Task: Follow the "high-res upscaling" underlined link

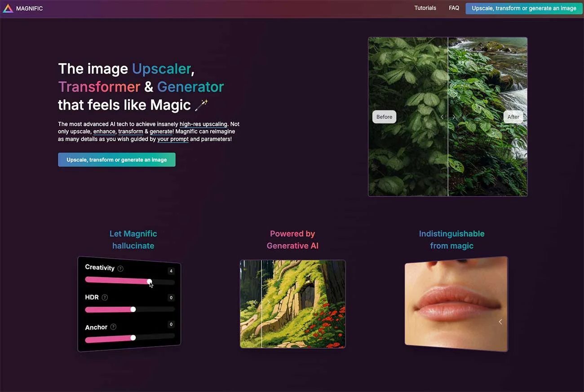Action: [x=203, y=124]
